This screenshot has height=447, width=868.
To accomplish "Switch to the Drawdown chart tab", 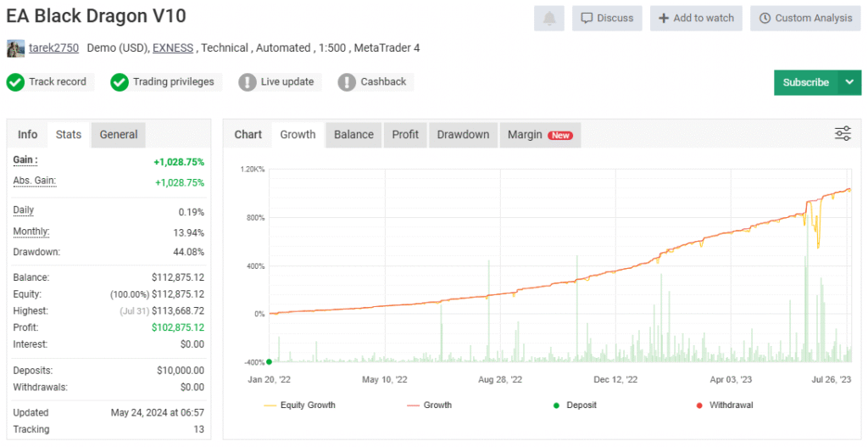I will (x=463, y=134).
